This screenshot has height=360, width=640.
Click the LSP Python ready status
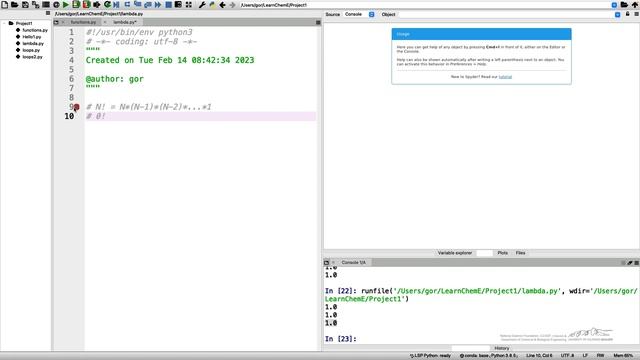coord(431,356)
